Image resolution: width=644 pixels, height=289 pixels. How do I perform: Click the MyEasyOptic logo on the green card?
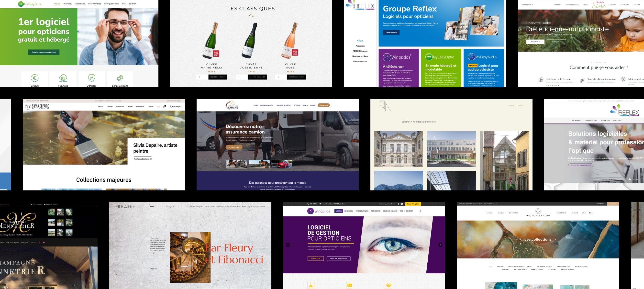coord(440,57)
